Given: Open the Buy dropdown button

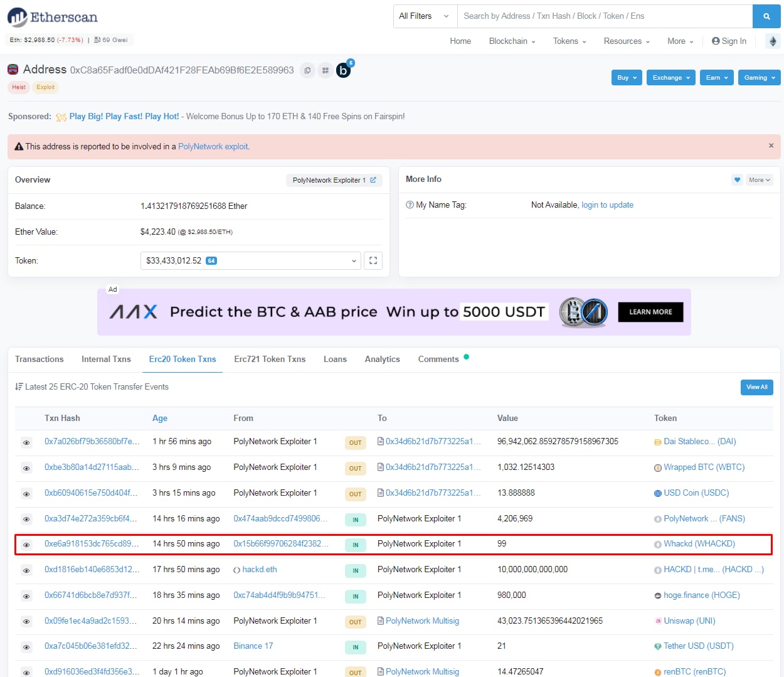Looking at the screenshot, I should [x=627, y=77].
